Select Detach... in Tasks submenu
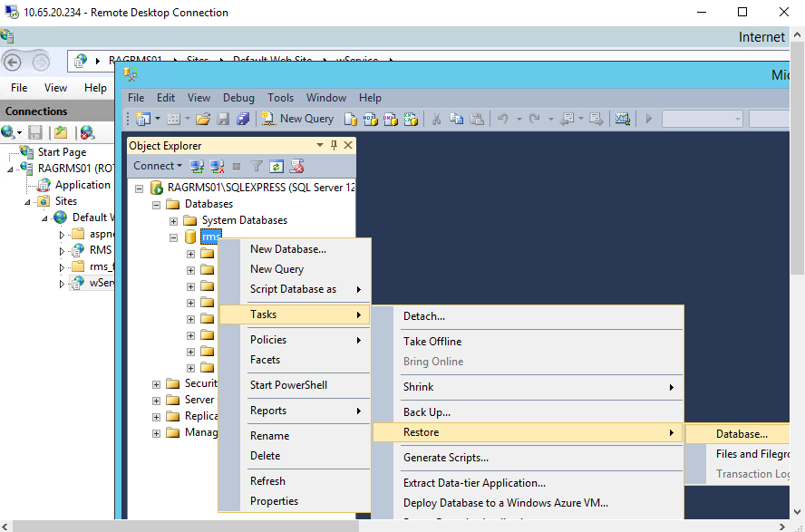This screenshot has height=532, width=805. click(529, 316)
